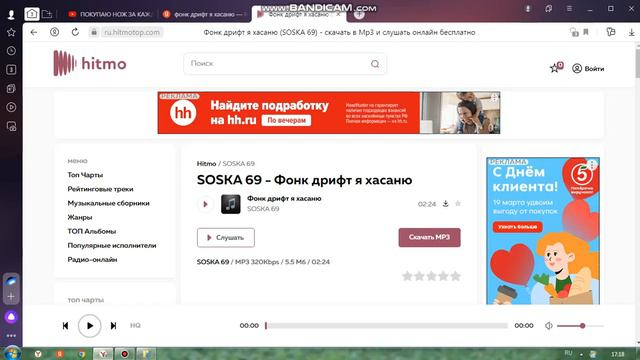Open the browser hamburger menu
Viewport: 640px width, 360px height.
[569, 9]
